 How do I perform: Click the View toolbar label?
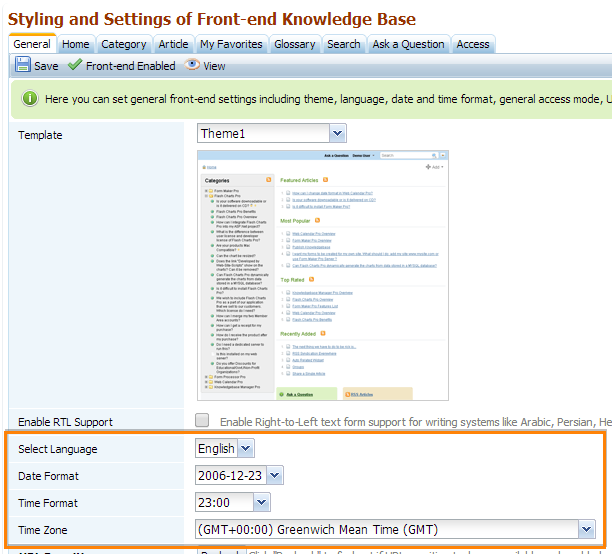tap(214, 66)
